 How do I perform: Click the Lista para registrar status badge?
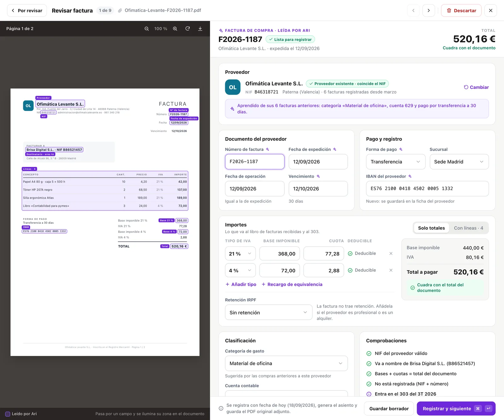coord(290,39)
